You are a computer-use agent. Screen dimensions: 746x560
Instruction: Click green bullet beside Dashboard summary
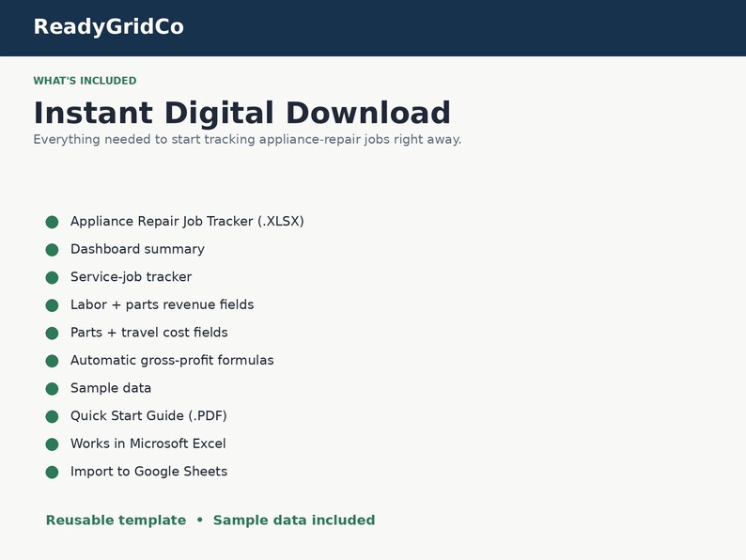52,250
